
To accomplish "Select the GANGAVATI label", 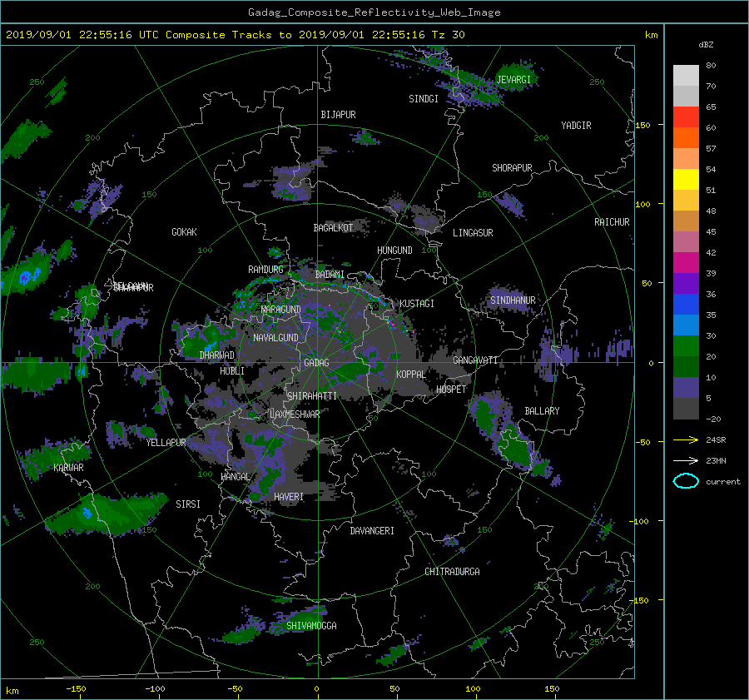I will coord(475,360).
